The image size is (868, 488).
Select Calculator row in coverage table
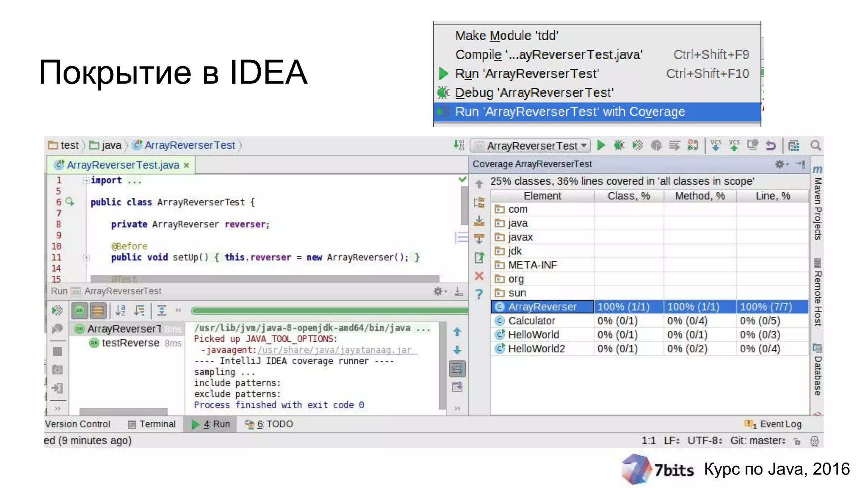[650, 321]
